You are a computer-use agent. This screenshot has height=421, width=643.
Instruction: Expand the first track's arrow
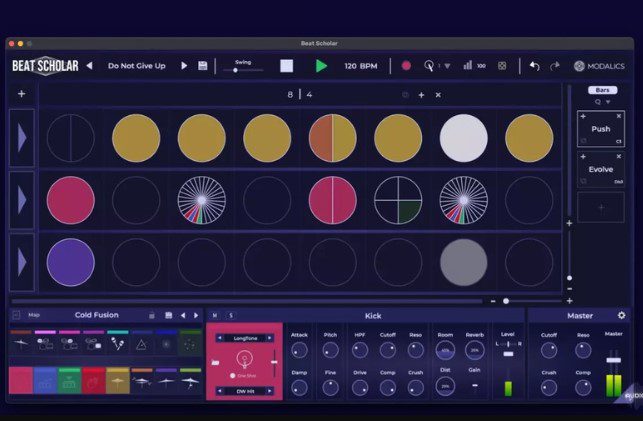click(x=22, y=138)
